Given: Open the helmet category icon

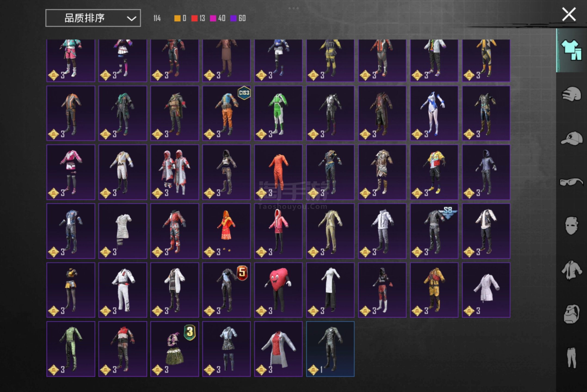Looking at the screenshot, I should pos(571,94).
